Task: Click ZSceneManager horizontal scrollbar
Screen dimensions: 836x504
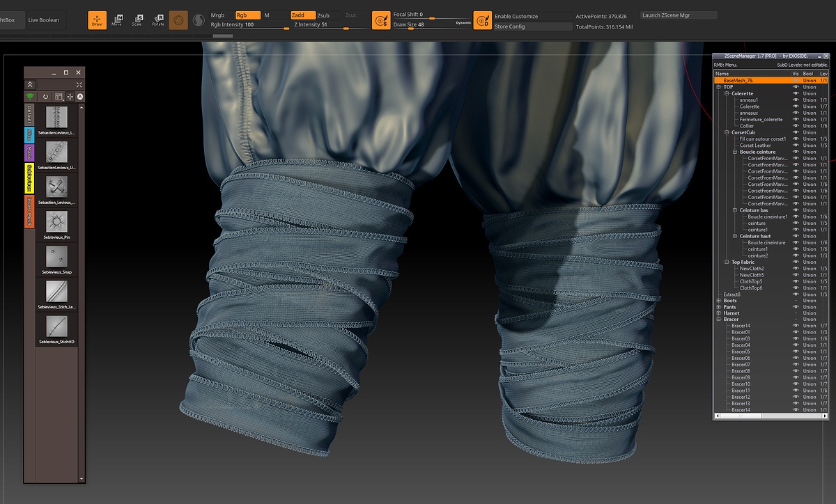Action: point(773,416)
